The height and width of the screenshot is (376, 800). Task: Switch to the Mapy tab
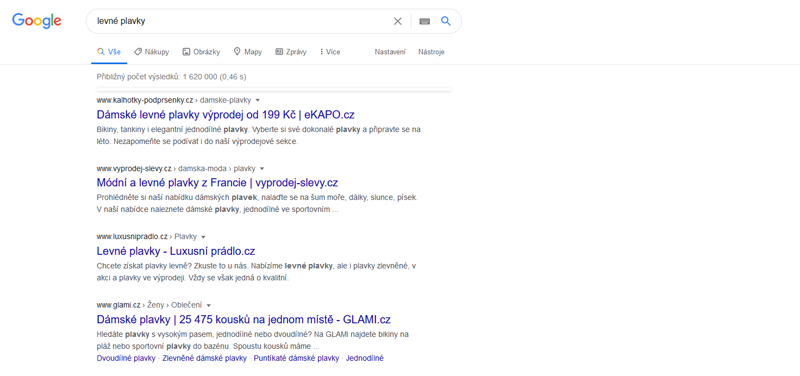click(248, 52)
